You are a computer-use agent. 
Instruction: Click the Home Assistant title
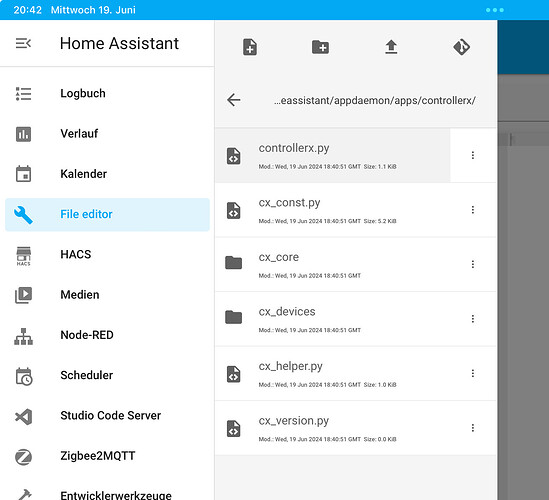coord(119,43)
